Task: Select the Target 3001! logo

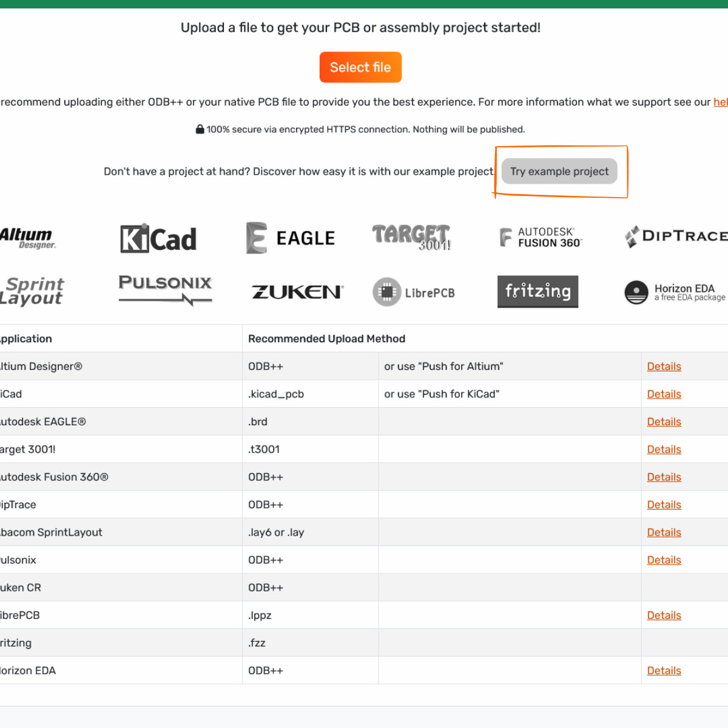Action: [411, 237]
